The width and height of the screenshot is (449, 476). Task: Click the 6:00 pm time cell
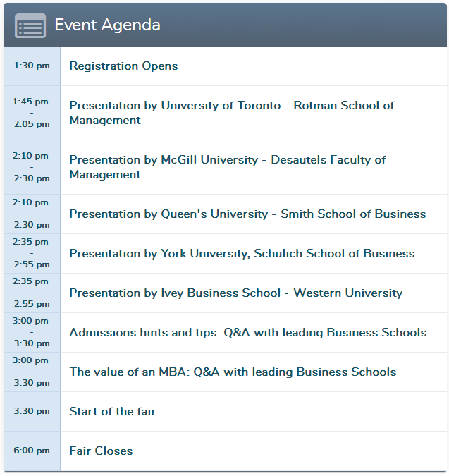tap(32, 451)
